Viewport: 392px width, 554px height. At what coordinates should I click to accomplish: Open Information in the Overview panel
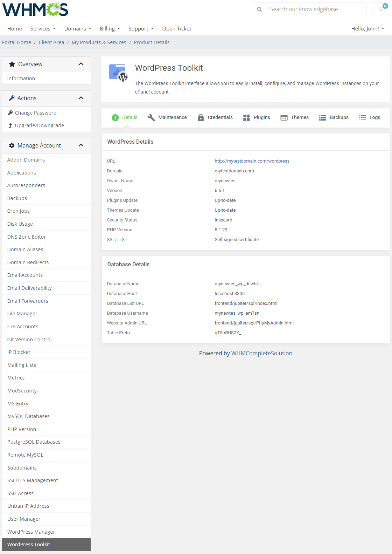point(46,78)
